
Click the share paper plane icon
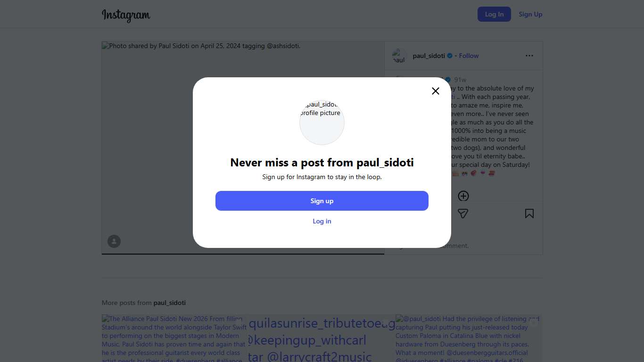(x=463, y=214)
